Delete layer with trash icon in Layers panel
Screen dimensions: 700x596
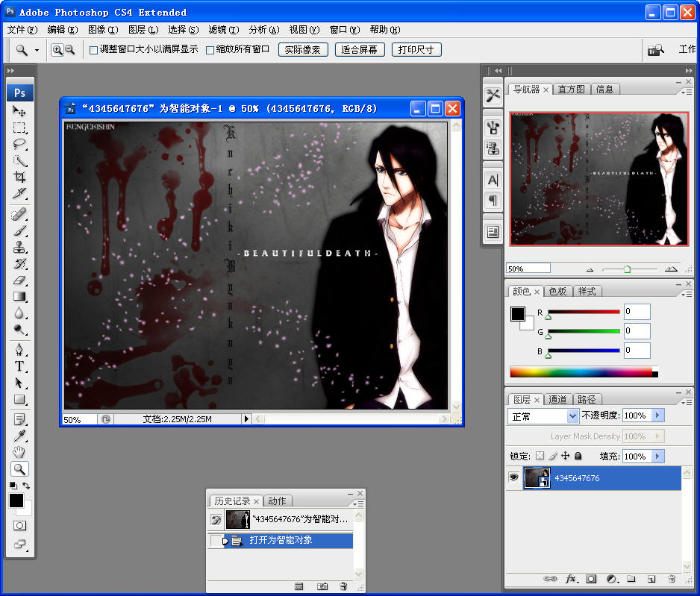click(672, 579)
